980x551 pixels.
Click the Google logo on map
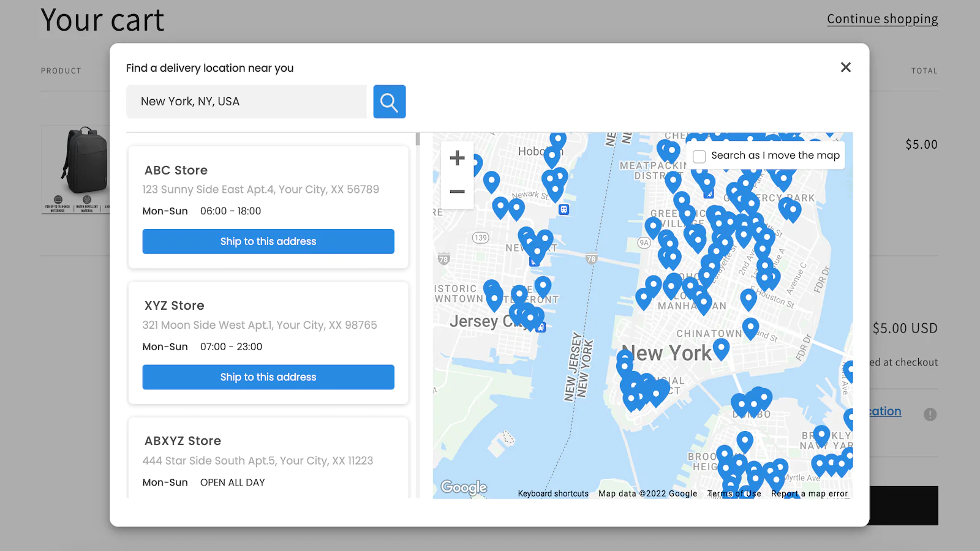click(x=464, y=487)
